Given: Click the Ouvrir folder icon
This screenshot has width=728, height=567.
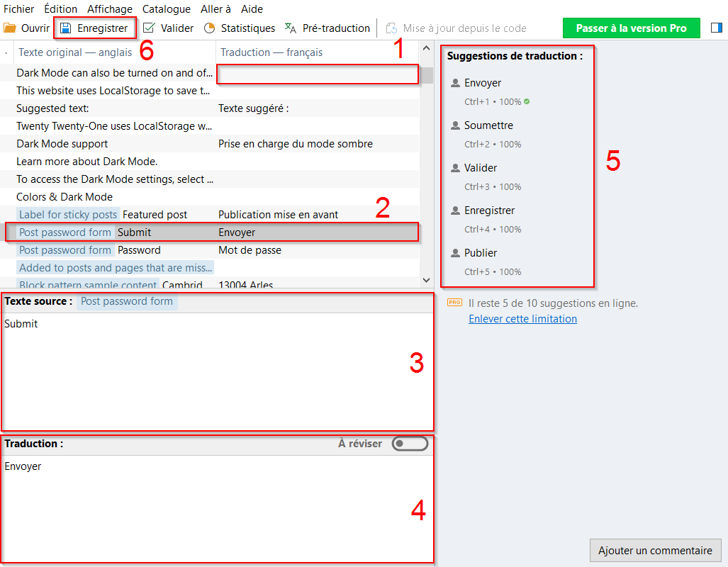Looking at the screenshot, I should pos(10,28).
